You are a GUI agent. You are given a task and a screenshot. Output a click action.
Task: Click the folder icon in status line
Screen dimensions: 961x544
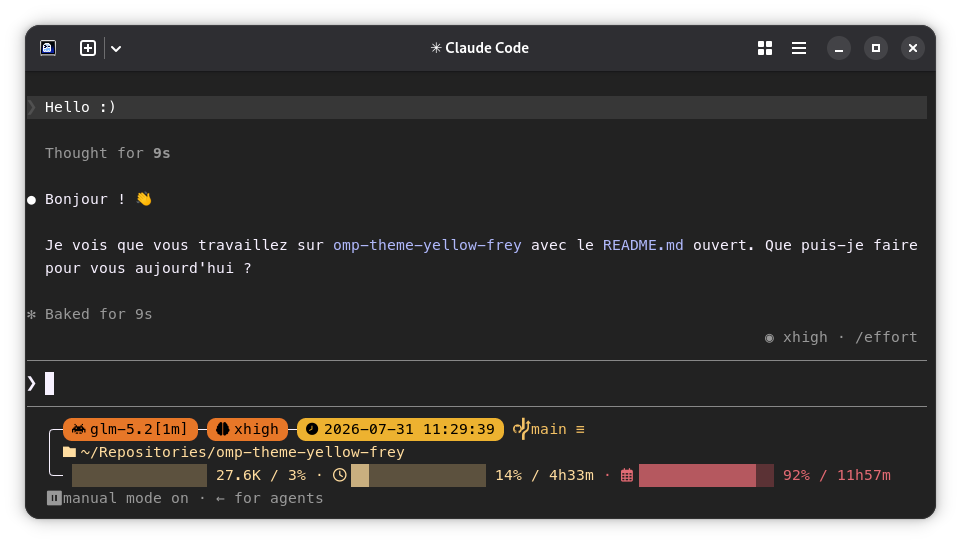coord(69,452)
